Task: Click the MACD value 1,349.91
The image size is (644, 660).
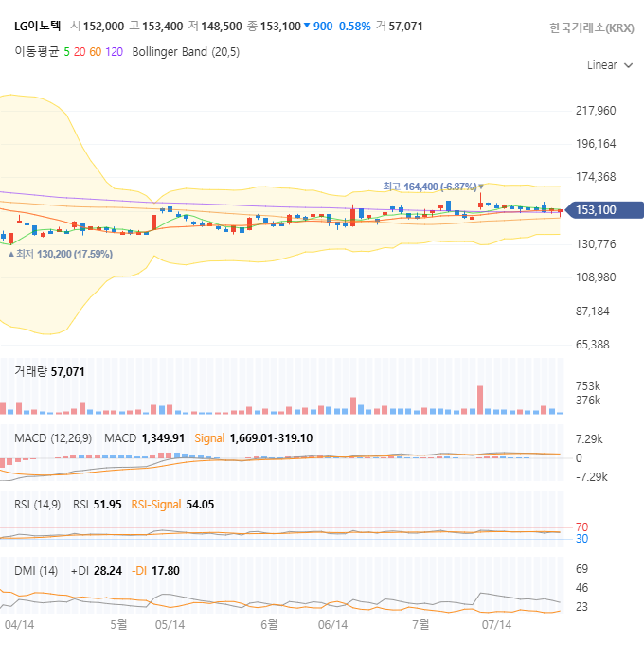Action: point(163,438)
